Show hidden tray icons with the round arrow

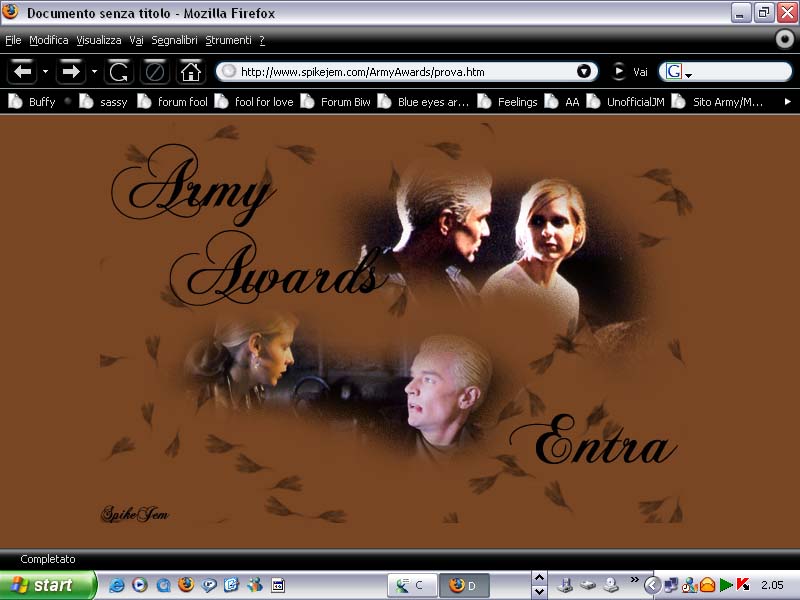(652, 585)
